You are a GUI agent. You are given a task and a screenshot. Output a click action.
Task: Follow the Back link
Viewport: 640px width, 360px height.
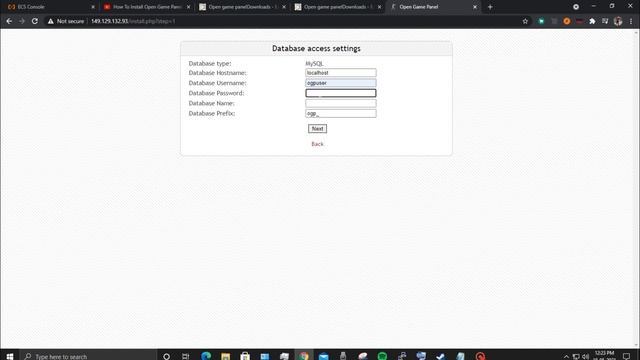317,144
